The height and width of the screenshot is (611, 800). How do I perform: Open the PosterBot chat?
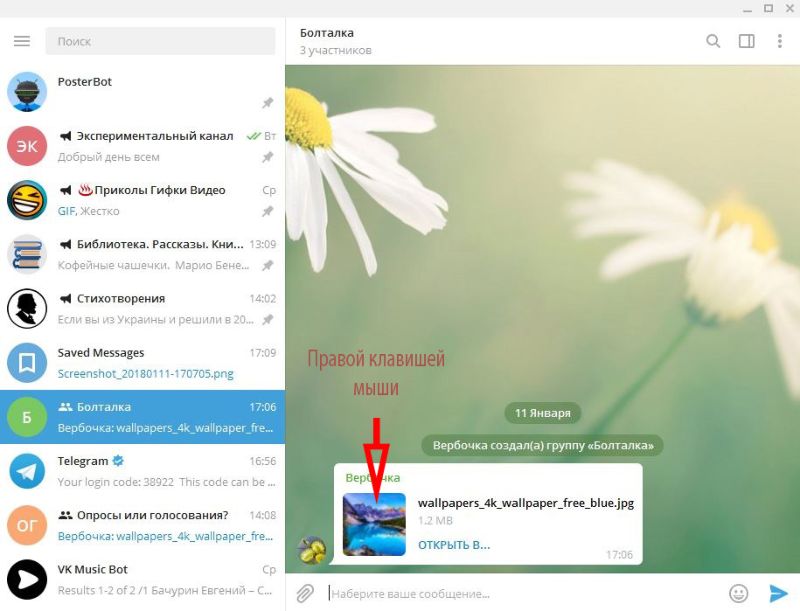(x=142, y=92)
